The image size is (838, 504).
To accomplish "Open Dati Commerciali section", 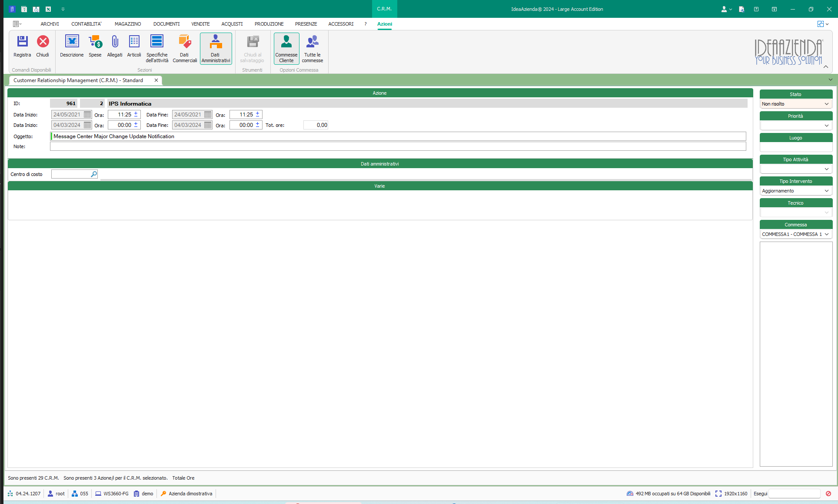I will pyautogui.click(x=185, y=49).
